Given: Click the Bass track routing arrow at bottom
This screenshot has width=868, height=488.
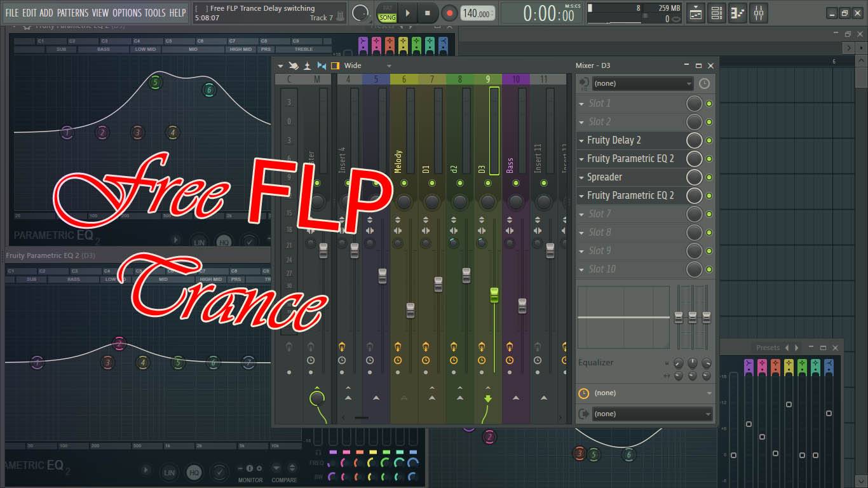Looking at the screenshot, I should coord(515,398).
